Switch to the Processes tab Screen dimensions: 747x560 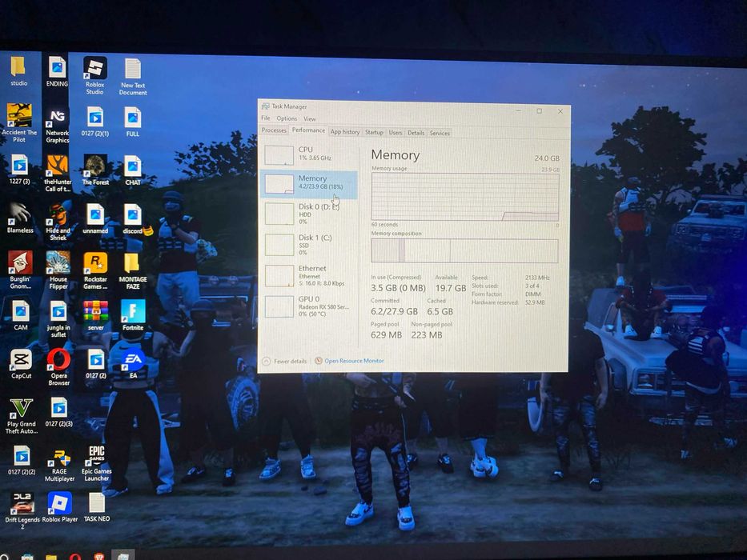coord(274,130)
